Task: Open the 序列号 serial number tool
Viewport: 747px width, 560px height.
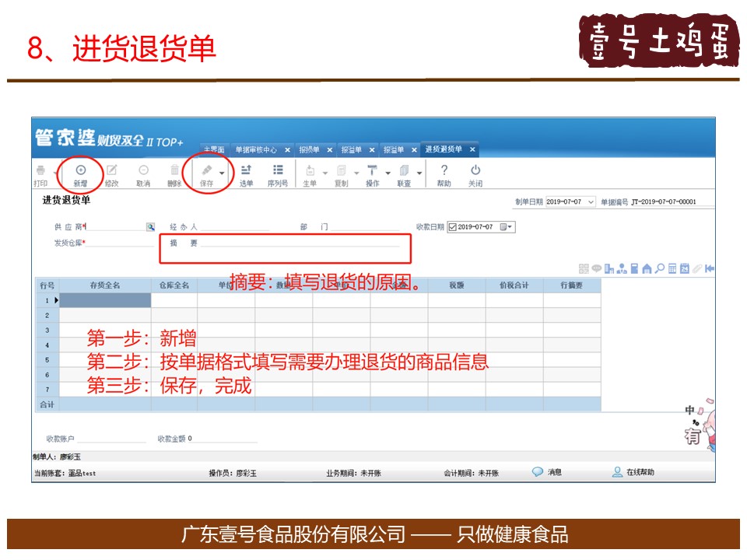Action: coord(278,171)
